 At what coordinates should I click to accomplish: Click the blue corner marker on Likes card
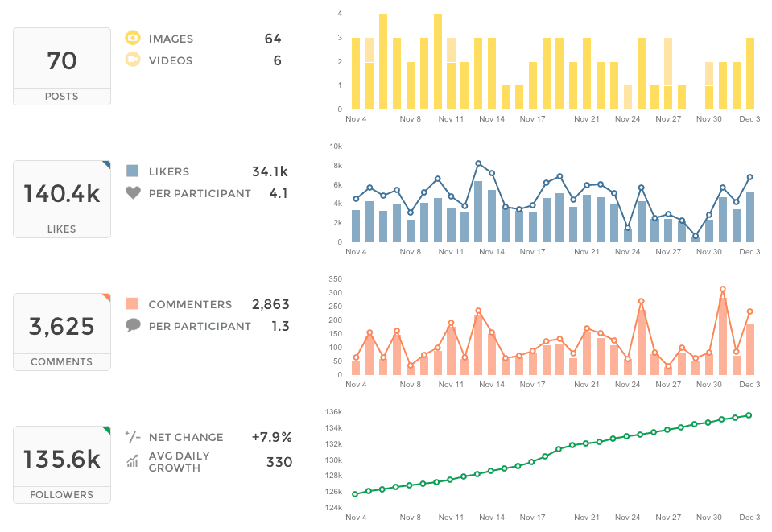[107, 164]
